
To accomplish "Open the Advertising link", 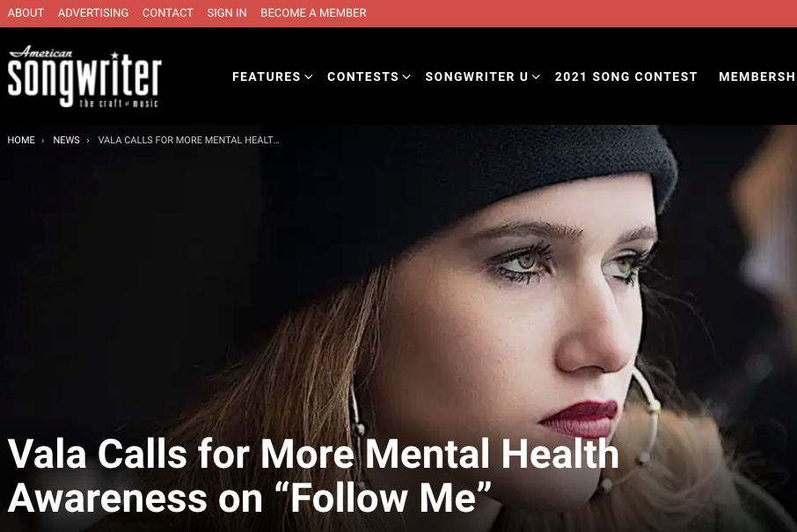I will (x=93, y=13).
